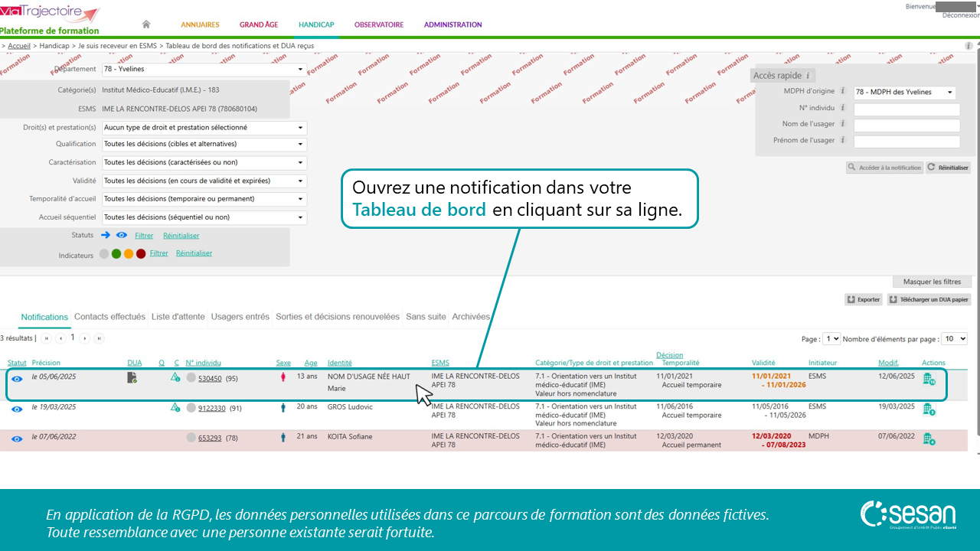
Task: Click the N° individu input field
Action: pos(906,109)
